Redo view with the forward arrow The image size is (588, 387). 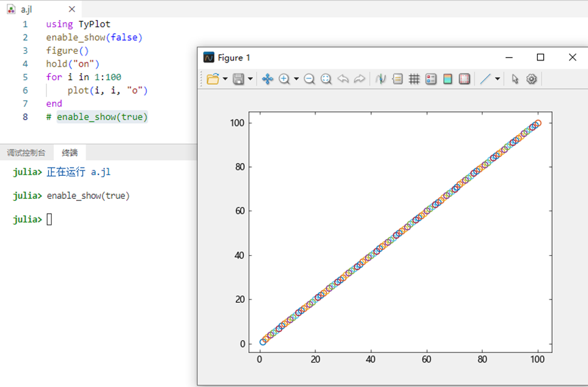pyautogui.click(x=359, y=79)
